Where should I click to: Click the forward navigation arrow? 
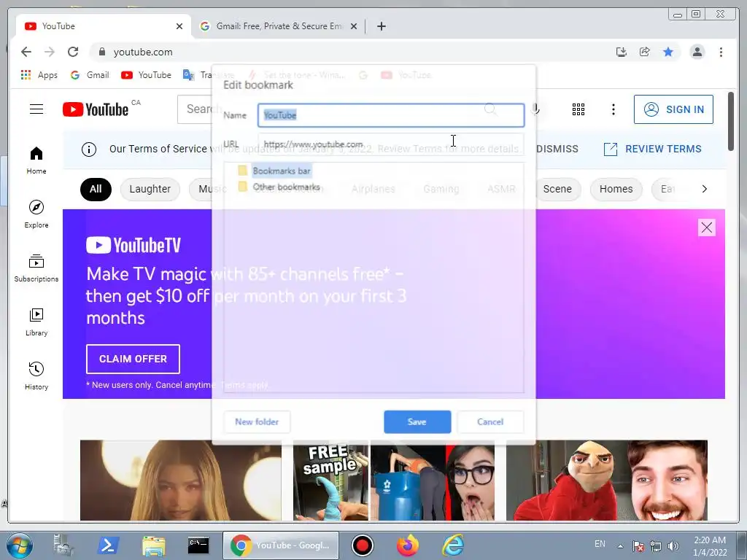50,52
